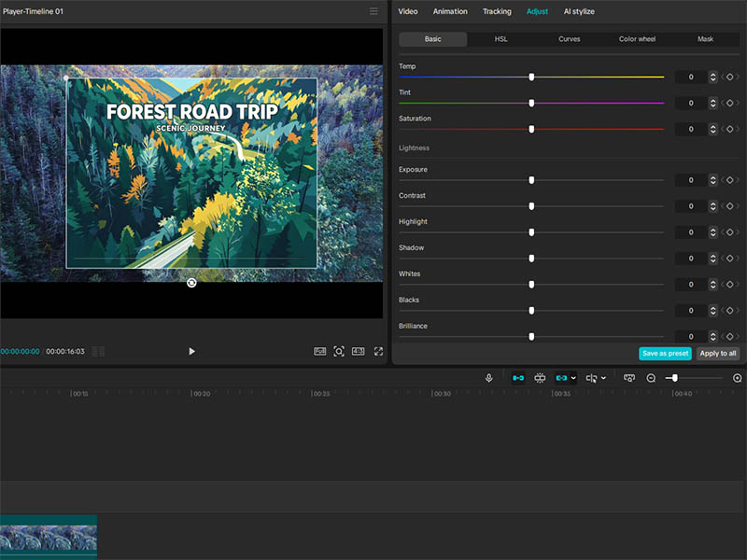Open the player panel hamburger menu
747x560 pixels.
point(373,11)
